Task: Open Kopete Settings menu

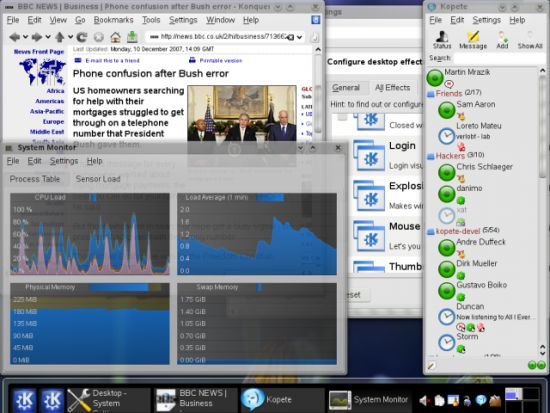Action: coord(486,20)
